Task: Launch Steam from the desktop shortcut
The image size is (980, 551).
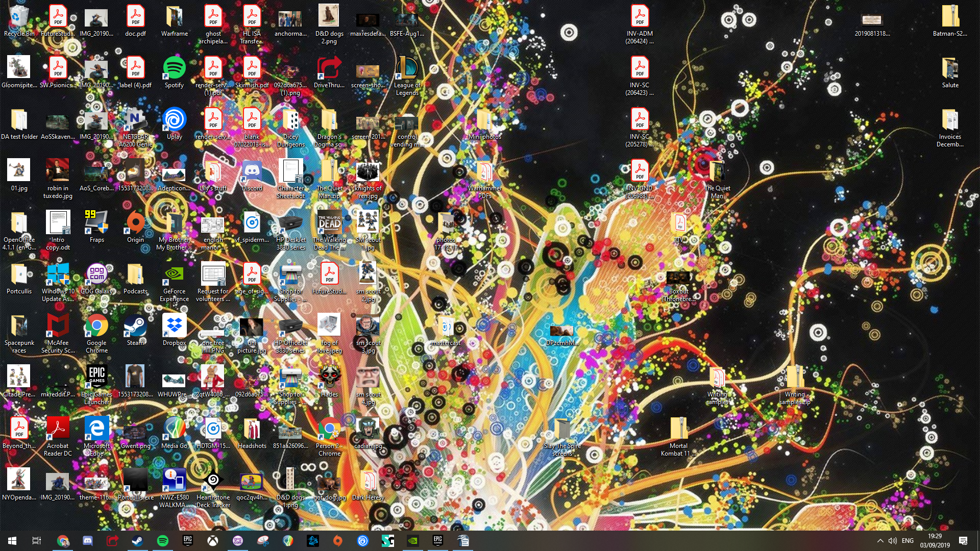Action: 135,330
